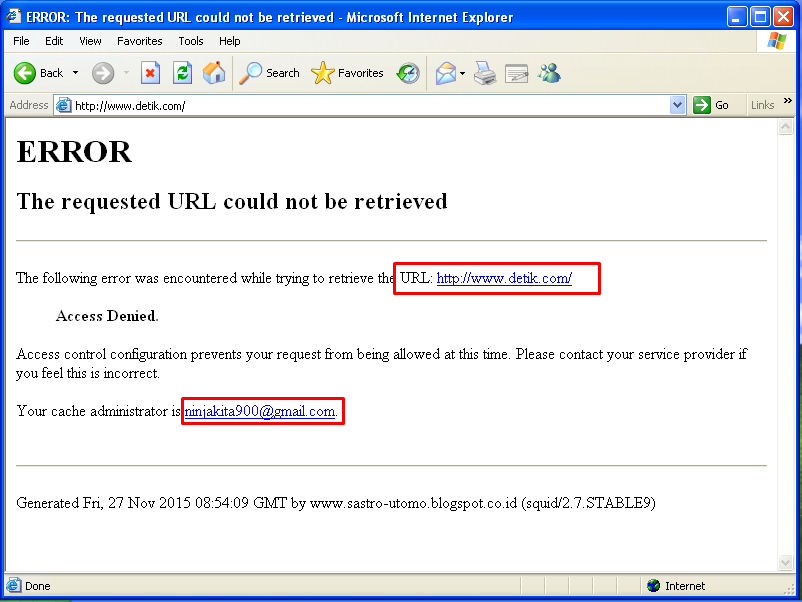The height and width of the screenshot is (602, 802).
Task: Click 'The requested URL could not be retrieved' heading
Action: 232,202
